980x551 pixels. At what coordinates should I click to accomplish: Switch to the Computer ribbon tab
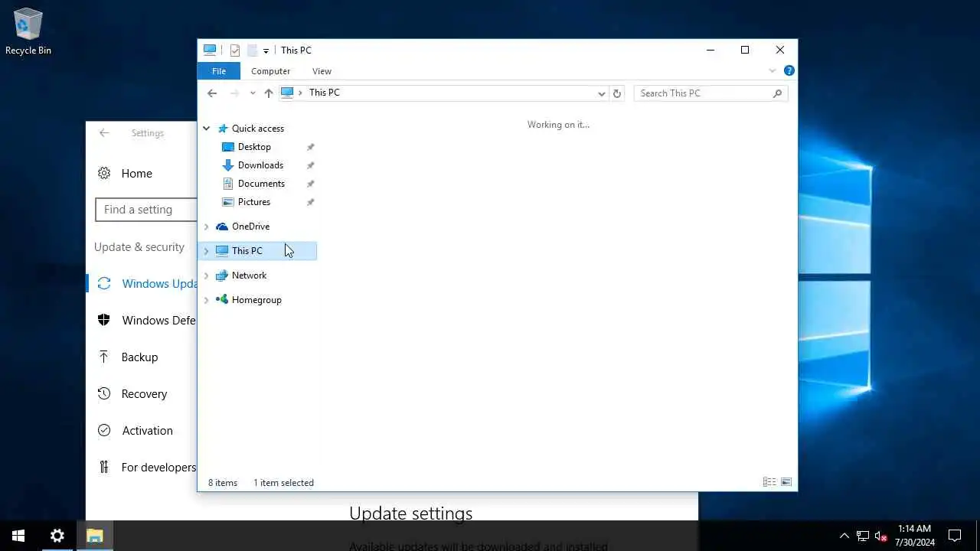tap(270, 71)
